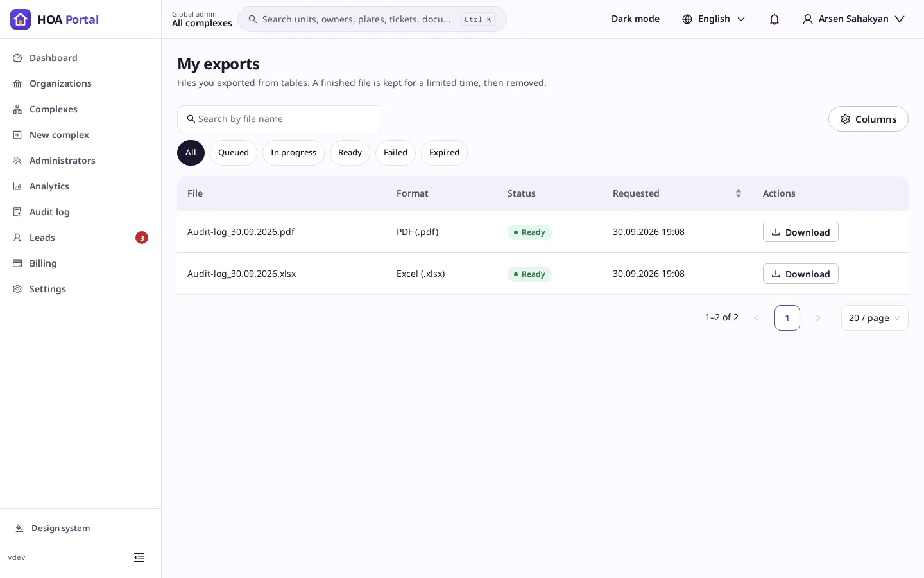The width and height of the screenshot is (924, 578).
Task: Open the Global admin All complexes switcher
Action: pyautogui.click(x=202, y=19)
